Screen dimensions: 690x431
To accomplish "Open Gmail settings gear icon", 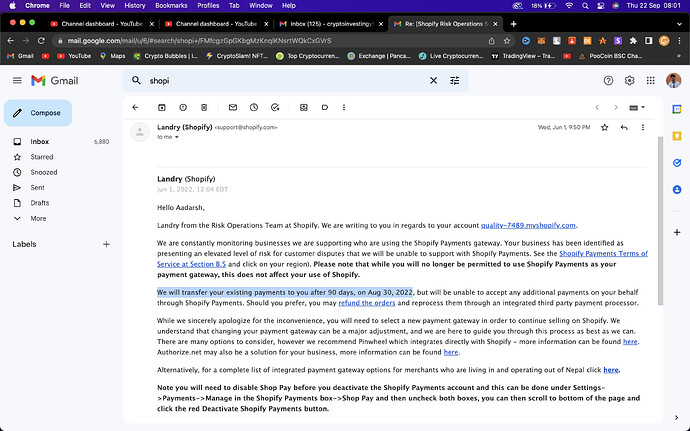I will tap(629, 81).
